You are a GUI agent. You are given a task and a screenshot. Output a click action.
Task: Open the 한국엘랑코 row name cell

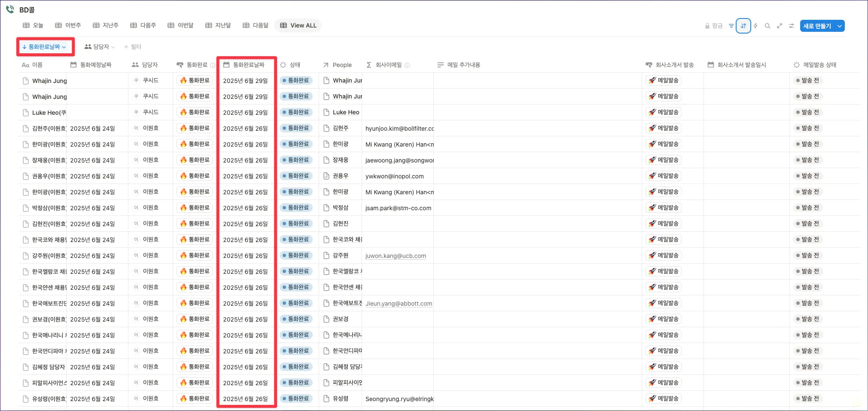pyautogui.click(x=43, y=272)
